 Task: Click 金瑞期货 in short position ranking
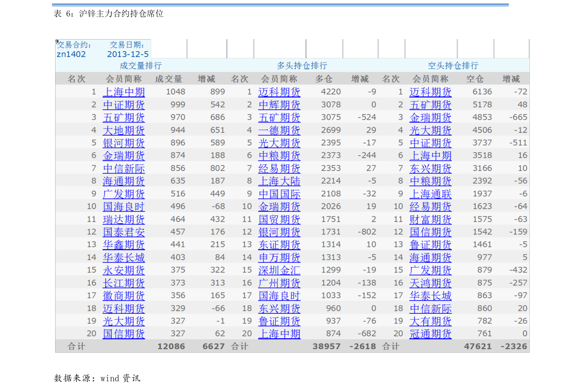431,117
